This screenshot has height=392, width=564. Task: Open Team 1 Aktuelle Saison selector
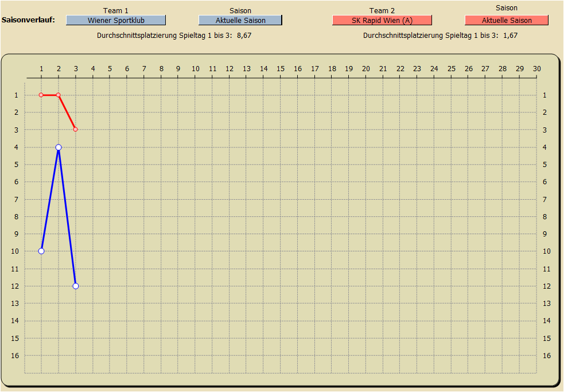click(x=240, y=20)
